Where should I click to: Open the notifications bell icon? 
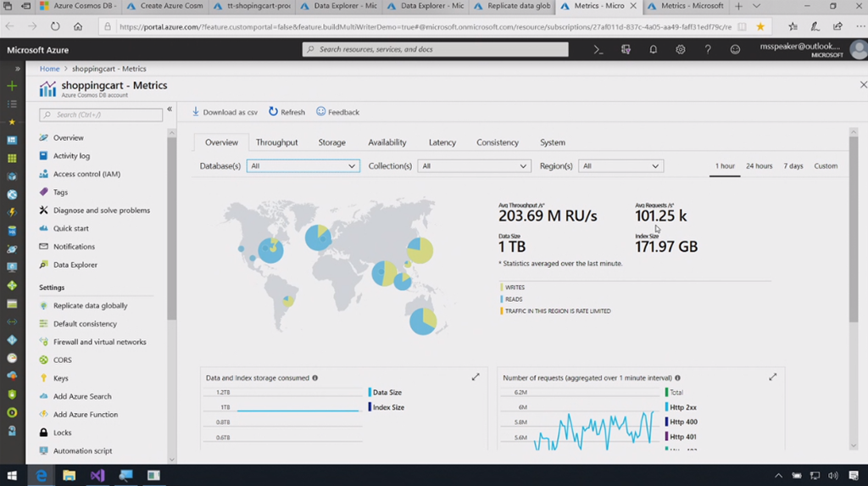click(x=654, y=50)
